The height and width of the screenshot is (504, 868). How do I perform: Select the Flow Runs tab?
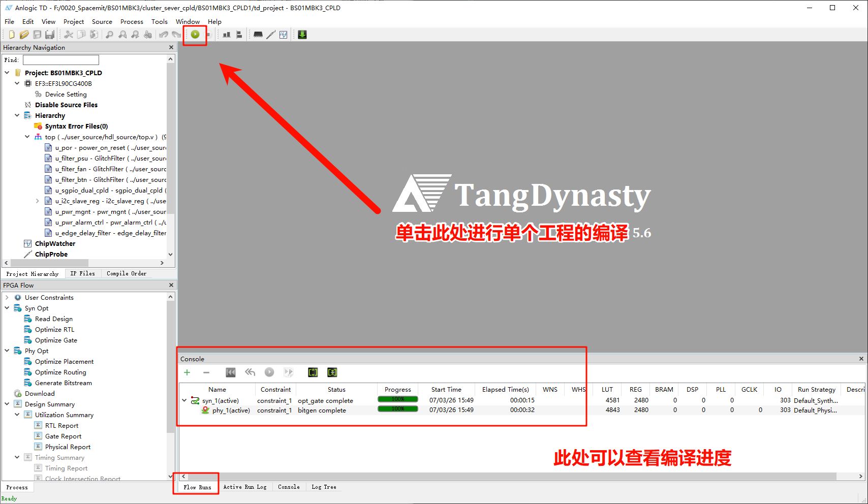197,487
